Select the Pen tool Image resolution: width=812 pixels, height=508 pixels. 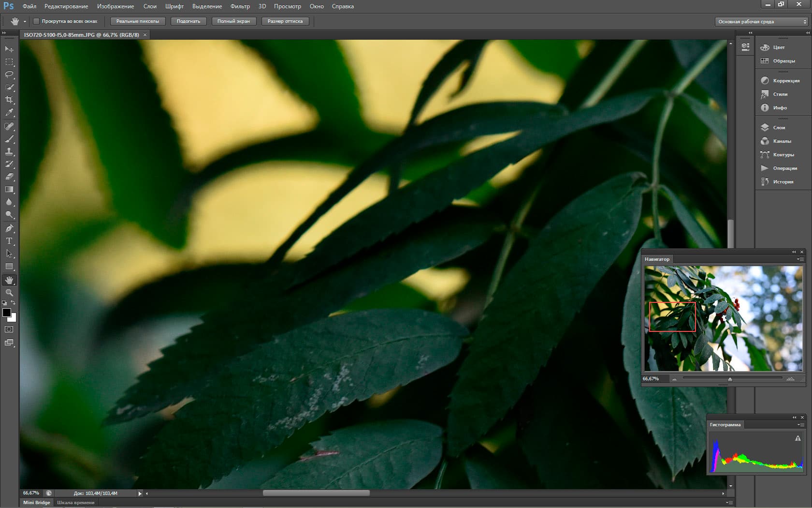coord(9,228)
